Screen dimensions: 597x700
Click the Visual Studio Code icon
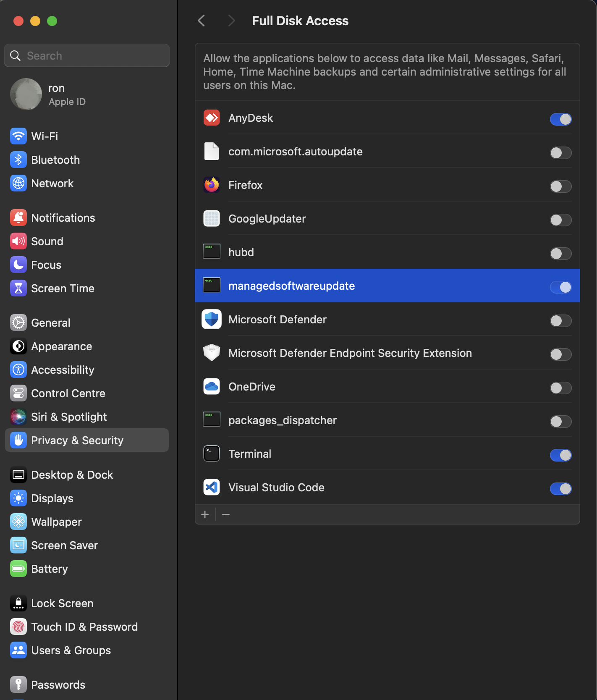(211, 488)
